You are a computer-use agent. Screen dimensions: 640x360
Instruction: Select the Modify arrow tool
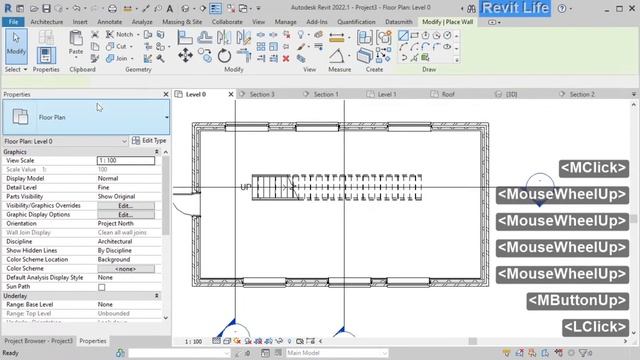click(16, 46)
